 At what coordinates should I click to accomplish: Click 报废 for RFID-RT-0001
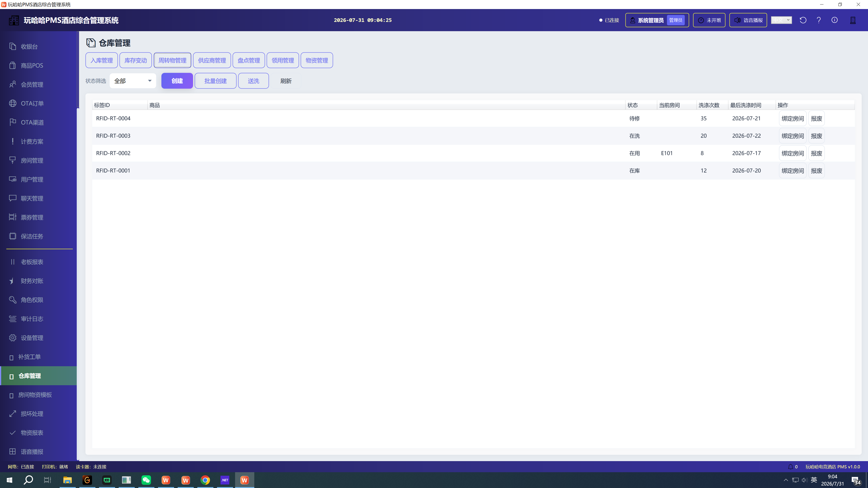coord(816,171)
